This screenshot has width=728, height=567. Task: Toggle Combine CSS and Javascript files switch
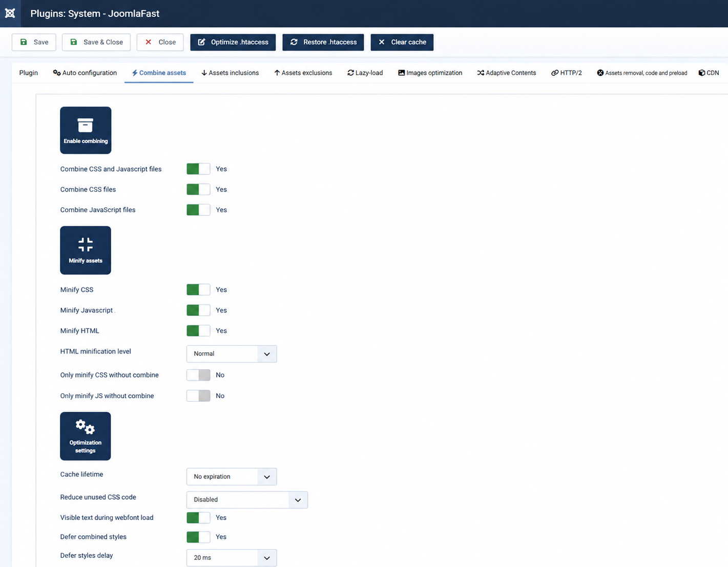pos(198,169)
